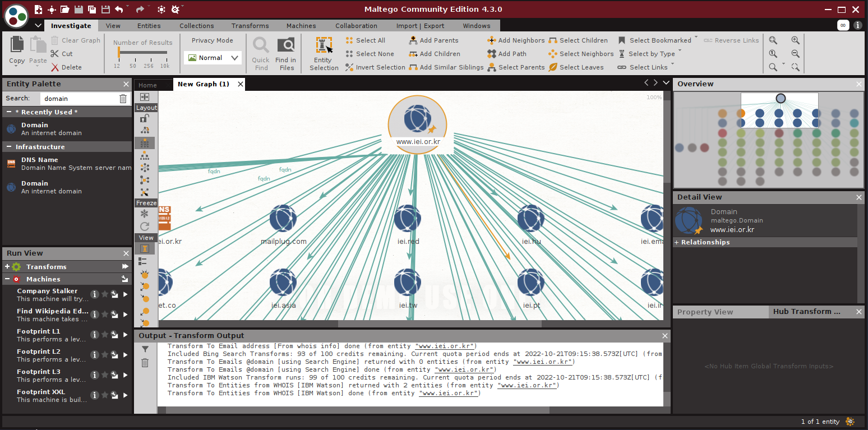Toggle the layout lock icon
The width and height of the screenshot is (868, 430).
click(145, 118)
